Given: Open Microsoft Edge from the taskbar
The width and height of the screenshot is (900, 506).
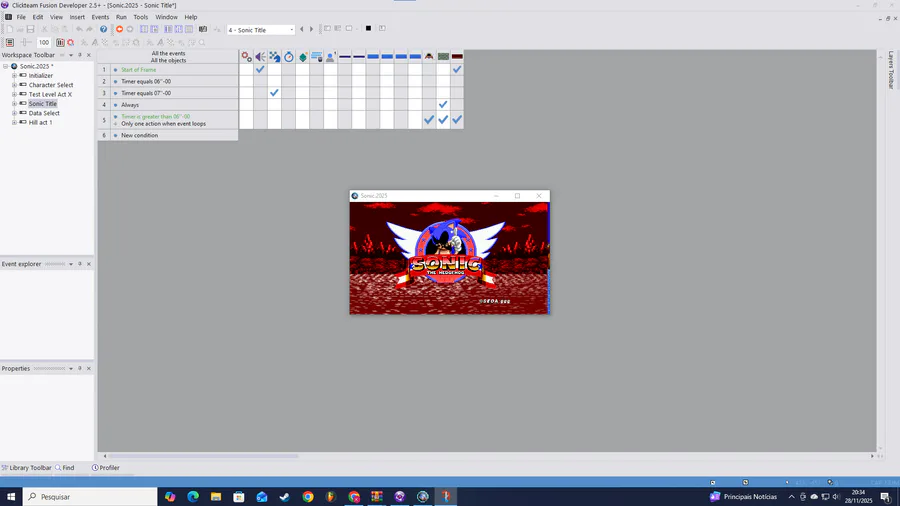Looking at the screenshot, I should 193,496.
